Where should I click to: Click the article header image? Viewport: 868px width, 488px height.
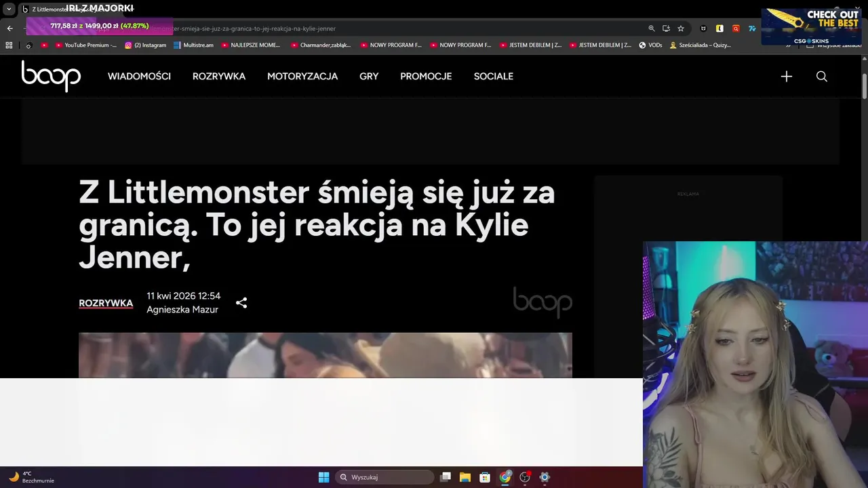[325, 355]
